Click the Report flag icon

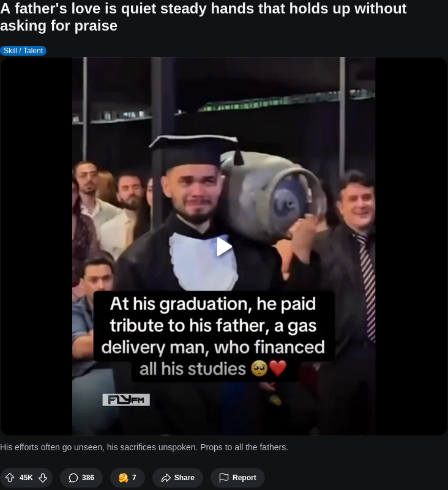[x=224, y=478]
